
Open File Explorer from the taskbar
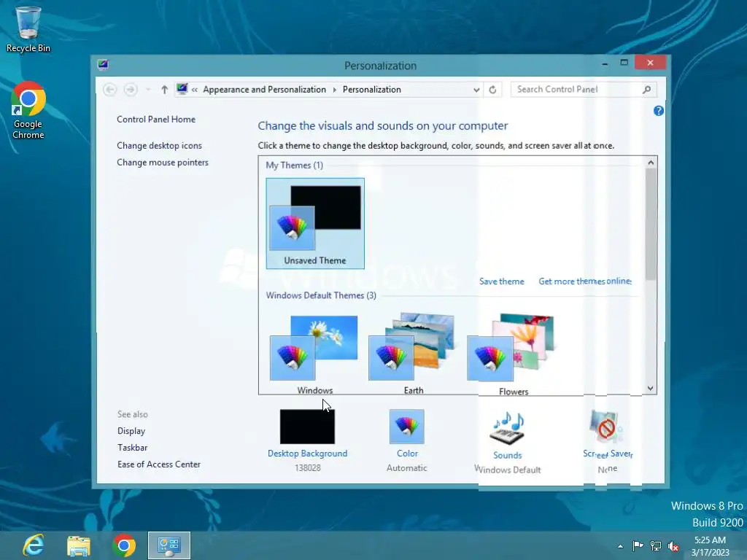coord(79,545)
